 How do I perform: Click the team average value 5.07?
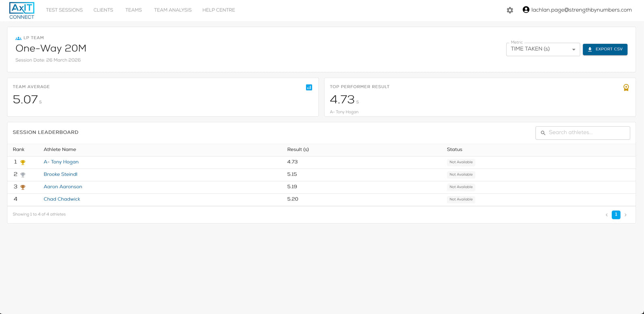coord(25,99)
